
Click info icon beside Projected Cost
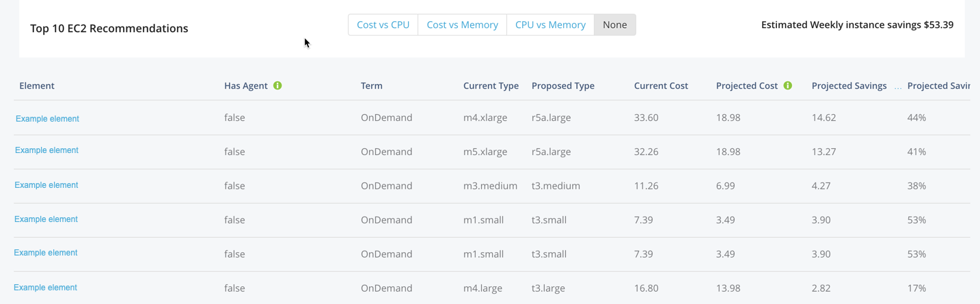788,85
